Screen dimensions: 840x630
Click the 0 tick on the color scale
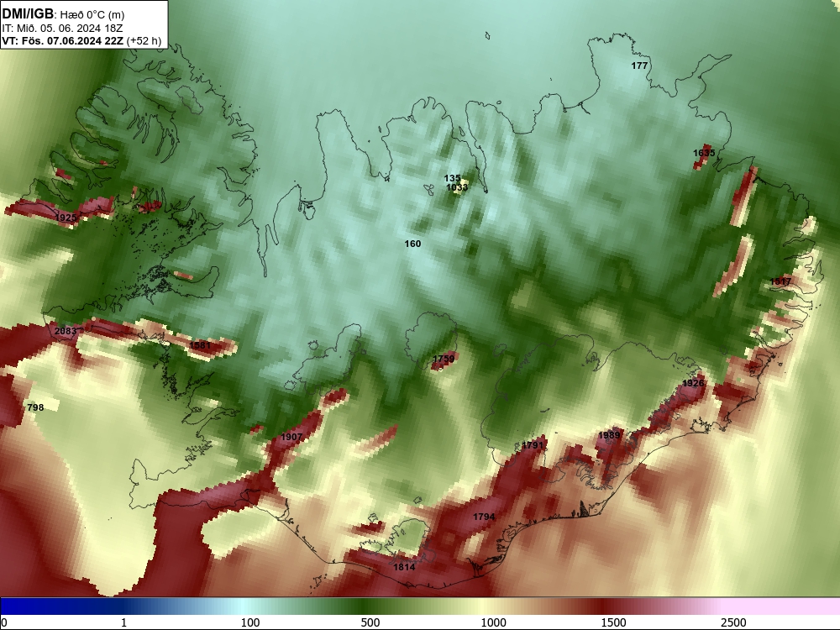tap(4, 622)
